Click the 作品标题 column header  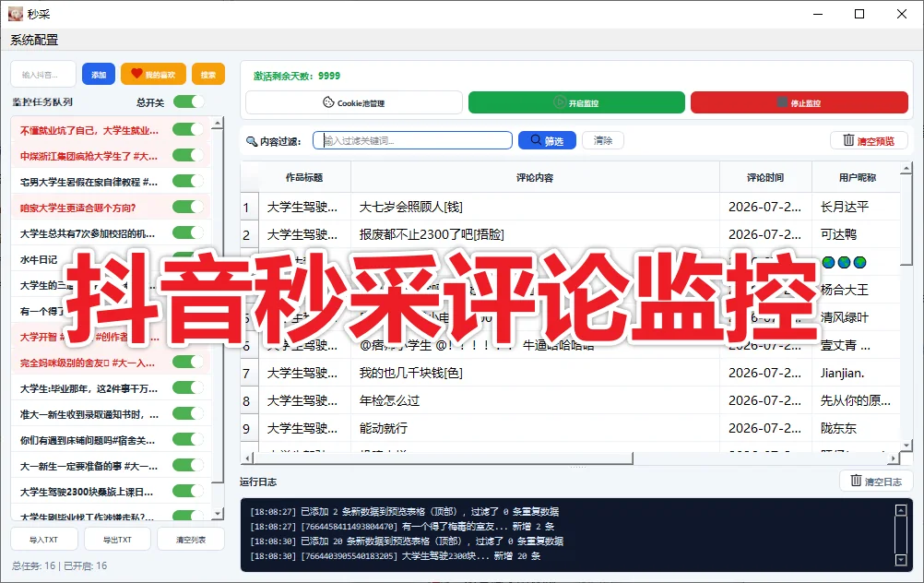(x=304, y=177)
